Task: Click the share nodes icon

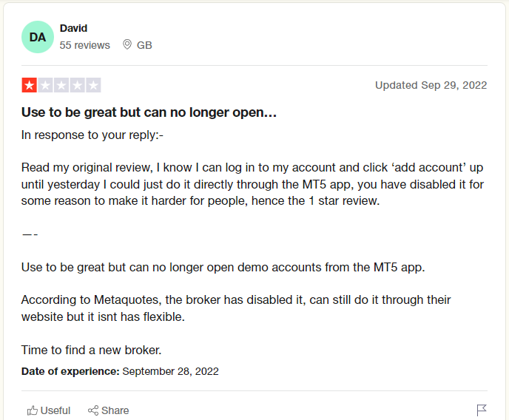Action: (93, 410)
